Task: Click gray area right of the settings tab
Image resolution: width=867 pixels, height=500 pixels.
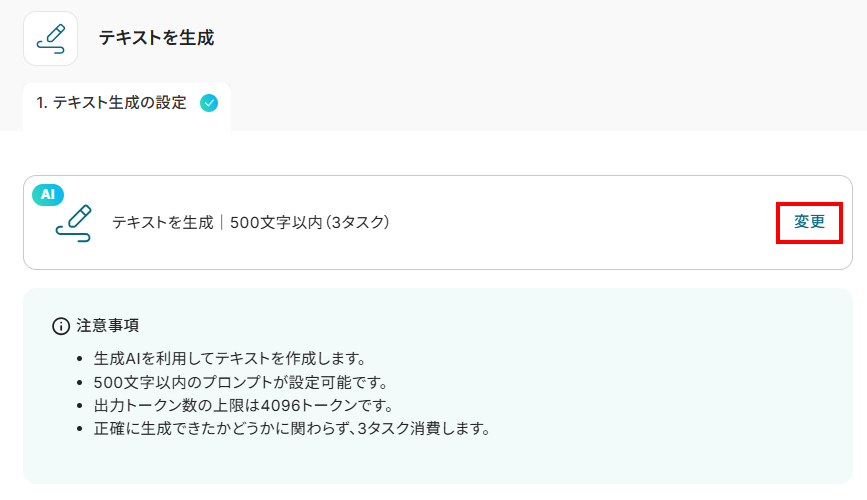Action: click(550, 105)
